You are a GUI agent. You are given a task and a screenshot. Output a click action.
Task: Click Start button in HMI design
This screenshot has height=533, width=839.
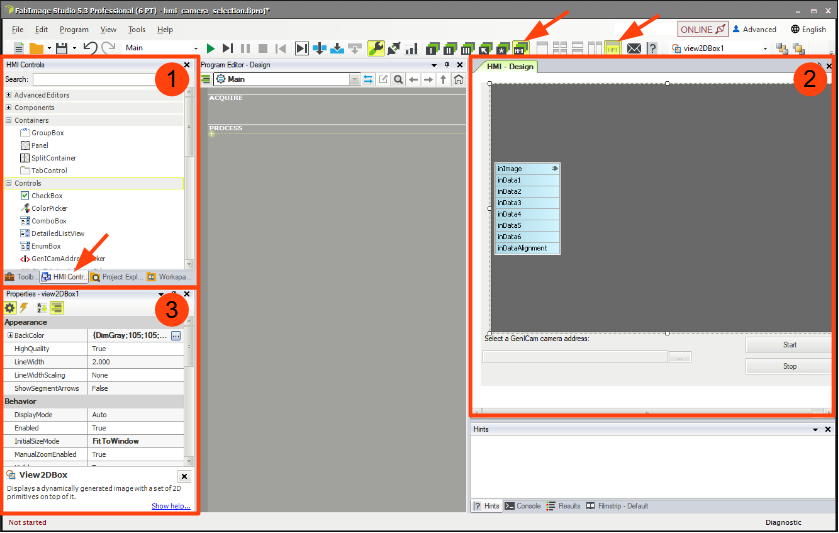pos(789,345)
